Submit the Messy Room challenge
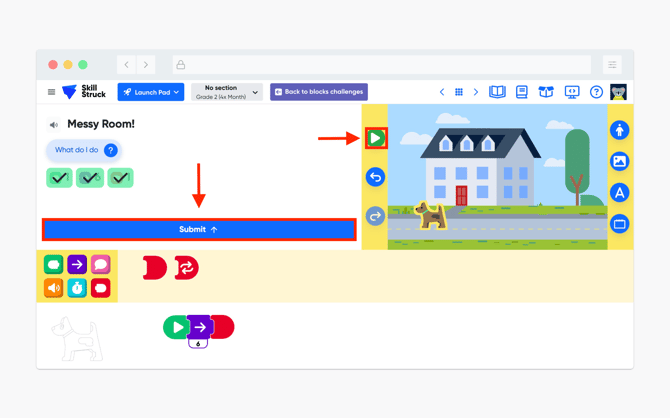This screenshot has width=670, height=418. [x=199, y=230]
